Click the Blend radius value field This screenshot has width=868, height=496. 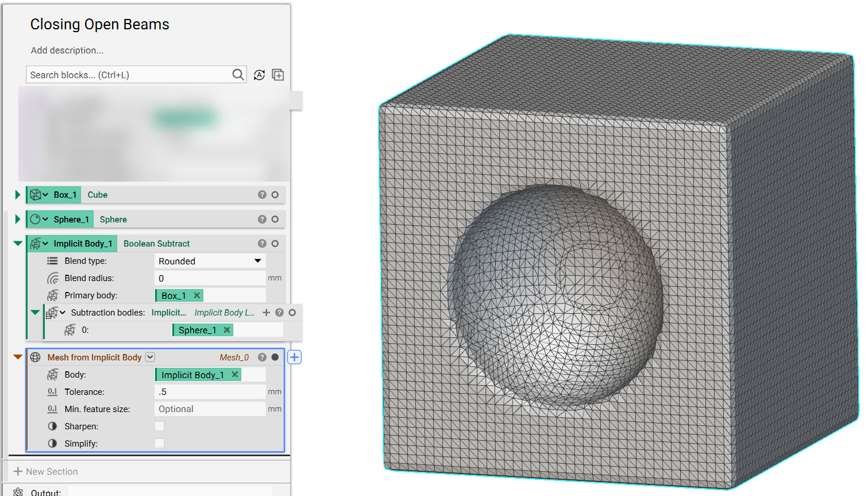click(x=210, y=278)
